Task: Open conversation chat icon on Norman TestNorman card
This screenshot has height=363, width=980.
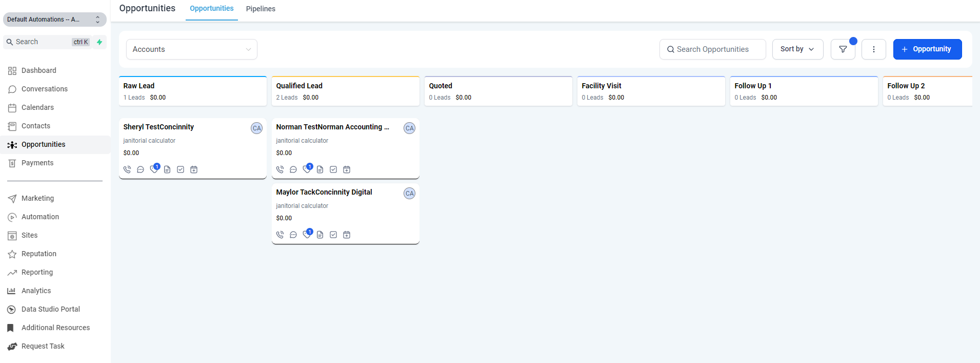Action: click(x=293, y=169)
